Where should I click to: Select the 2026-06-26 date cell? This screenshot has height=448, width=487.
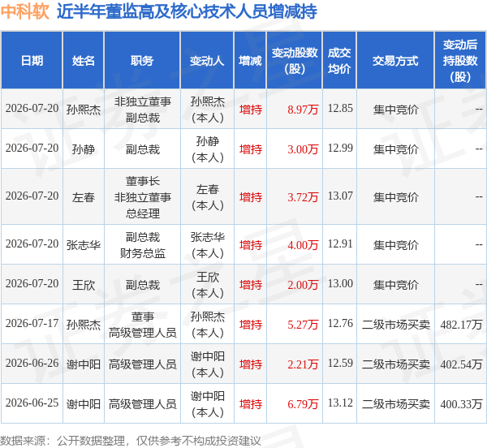32,364
